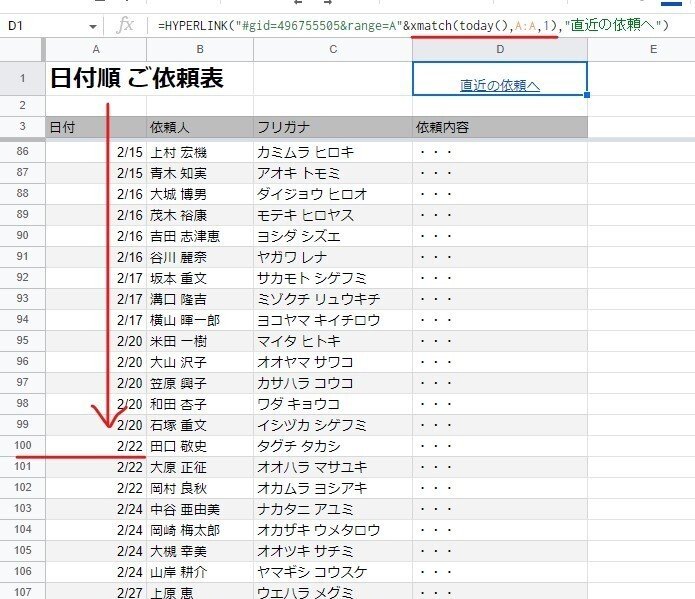Click furigana cell オオツキ サチミ
Screen dimensions: 695x599
click(x=333, y=551)
